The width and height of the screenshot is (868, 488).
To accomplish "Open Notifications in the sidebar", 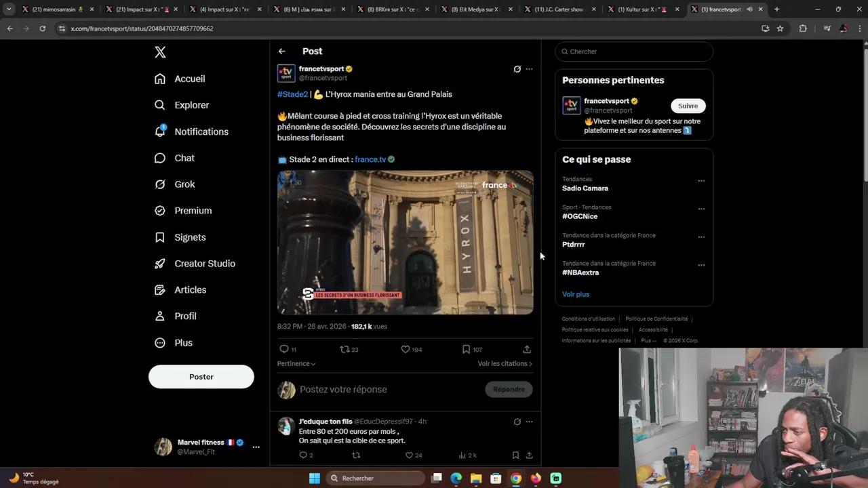I will (x=191, y=131).
